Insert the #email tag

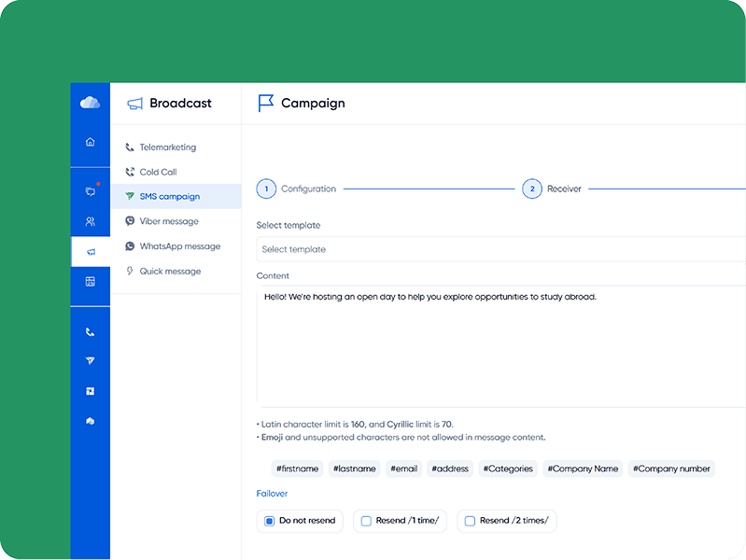point(404,469)
